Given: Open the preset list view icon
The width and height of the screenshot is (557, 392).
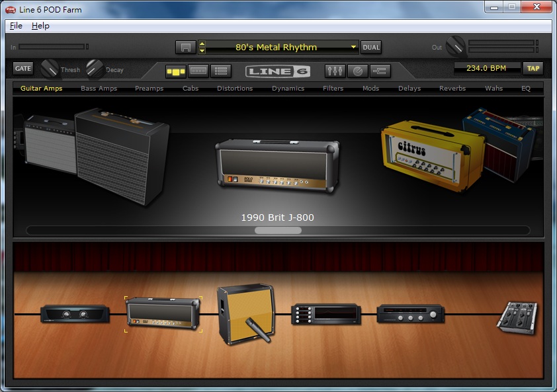Looking at the screenshot, I should (221, 71).
